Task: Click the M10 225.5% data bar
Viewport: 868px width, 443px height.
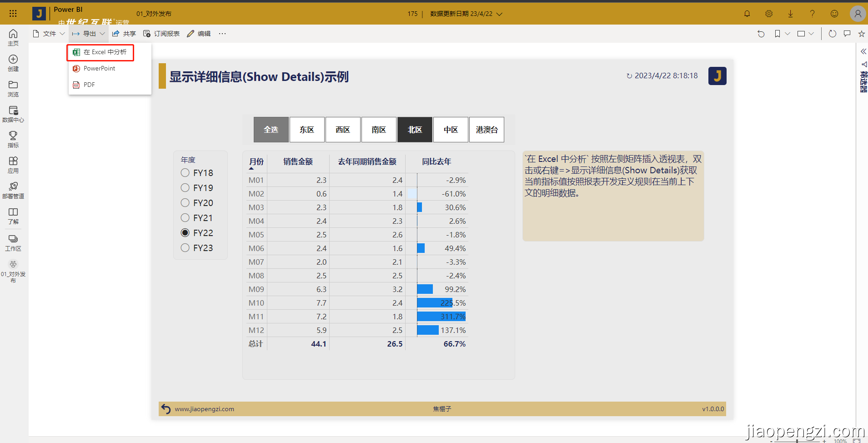Action: point(435,303)
